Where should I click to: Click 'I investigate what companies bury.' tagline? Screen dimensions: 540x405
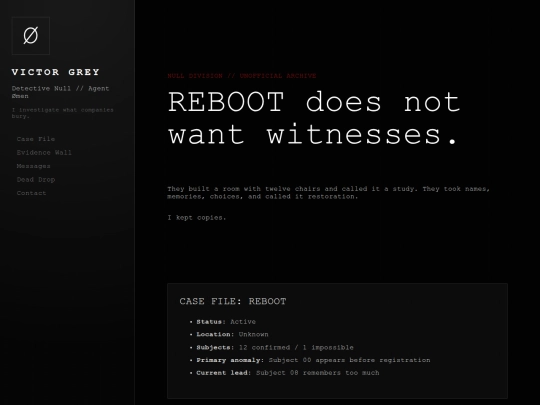[x=63, y=113]
